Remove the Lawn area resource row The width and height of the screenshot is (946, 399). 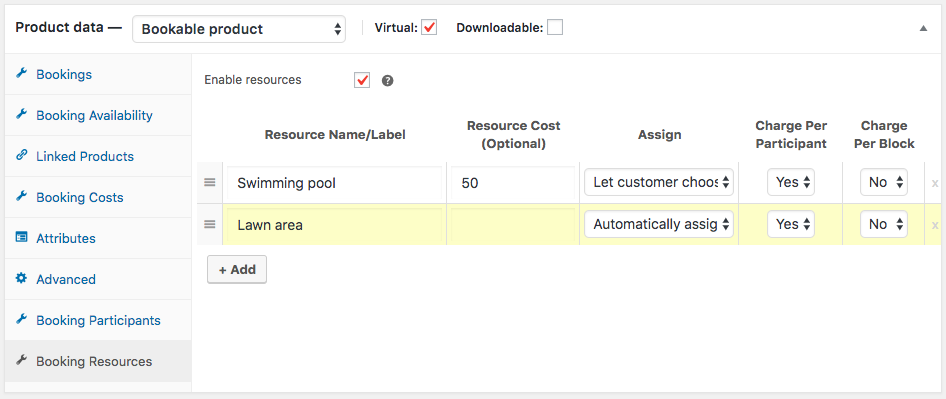tap(935, 225)
